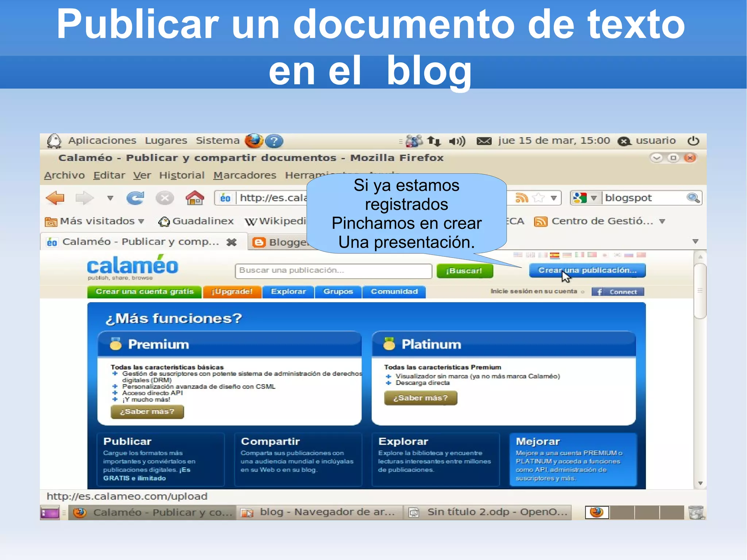Open the Marcadores menu
The height and width of the screenshot is (560, 747).
click(x=245, y=175)
